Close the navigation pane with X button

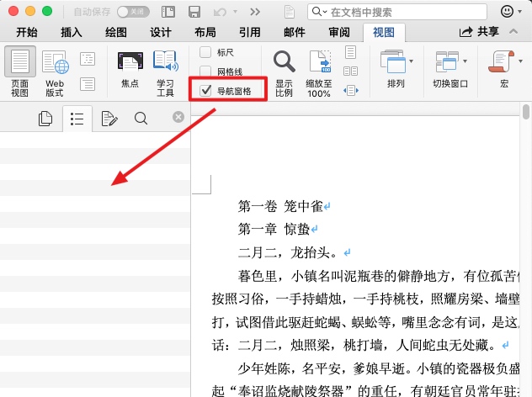pyautogui.click(x=178, y=117)
